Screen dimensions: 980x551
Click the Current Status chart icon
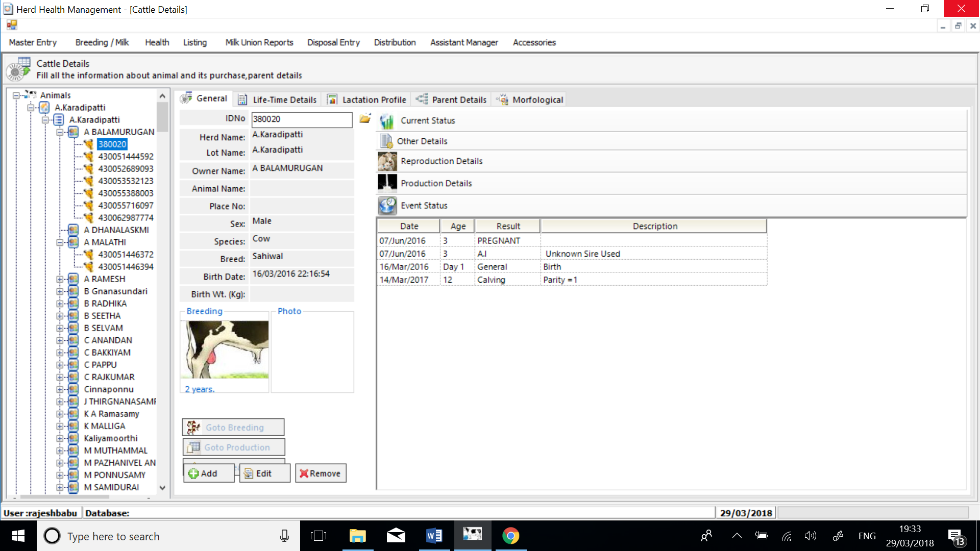[x=387, y=121]
